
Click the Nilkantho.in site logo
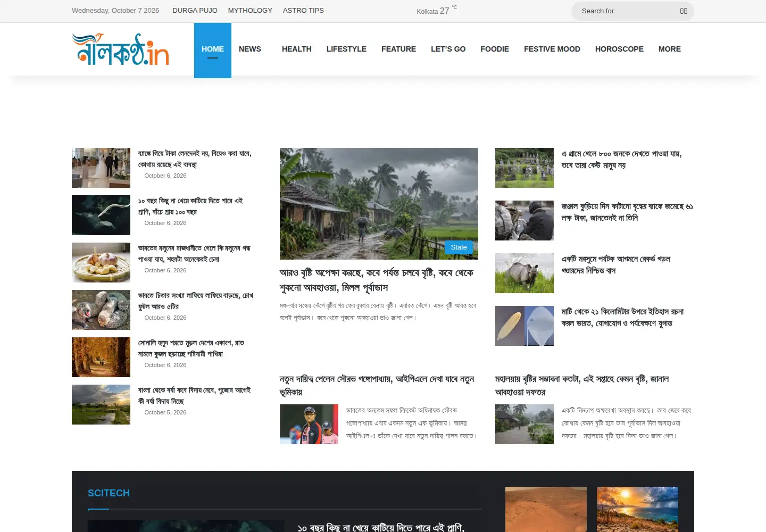[120, 49]
